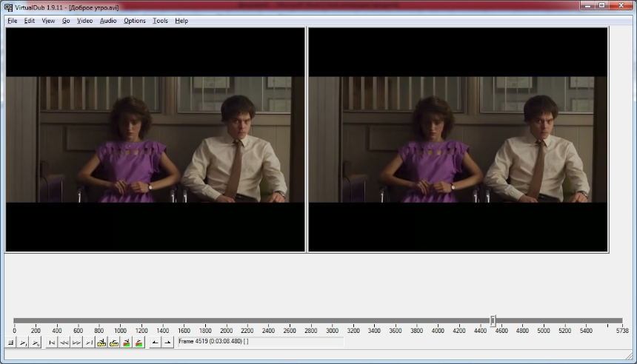Image resolution: width=637 pixels, height=364 pixels.
Task: Open the Tools menu
Action: tap(160, 21)
